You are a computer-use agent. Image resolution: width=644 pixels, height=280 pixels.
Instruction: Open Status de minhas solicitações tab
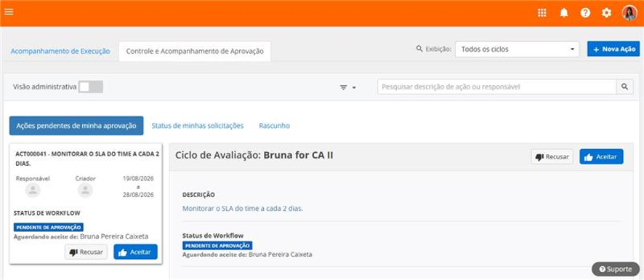pyautogui.click(x=198, y=126)
